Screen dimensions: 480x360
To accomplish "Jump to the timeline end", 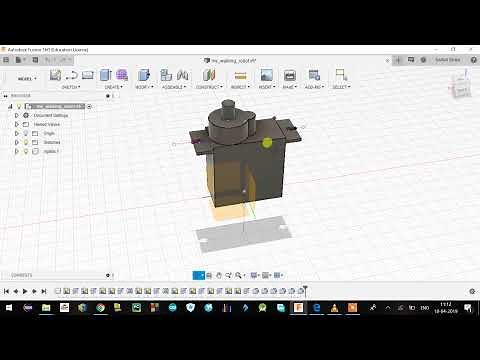I will [x=44, y=291].
